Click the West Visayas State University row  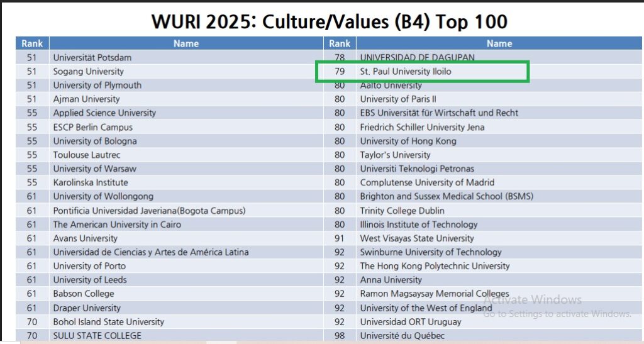(417, 238)
